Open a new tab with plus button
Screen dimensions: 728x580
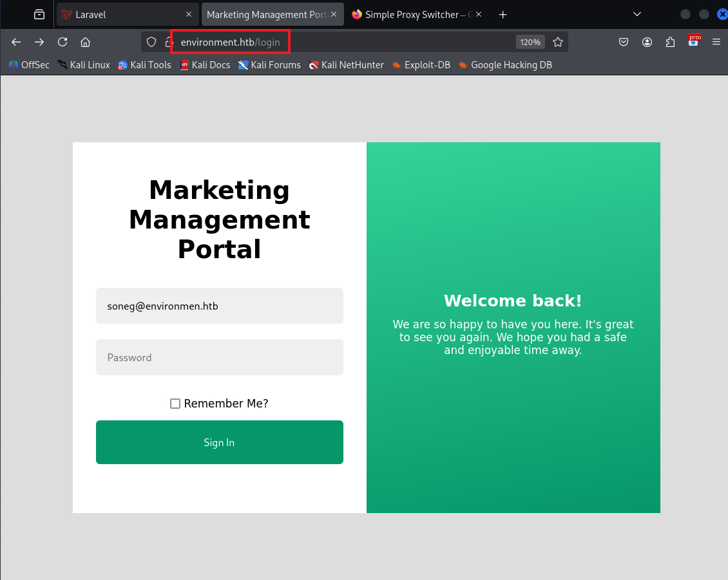(x=503, y=14)
